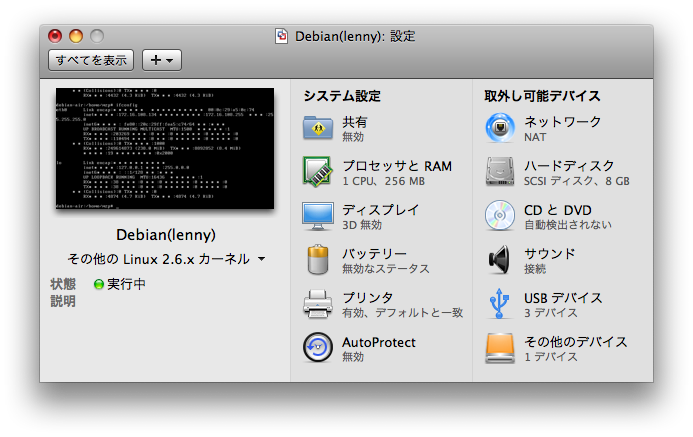
Task: Click the すべてを表示 button
Action: tap(91, 60)
